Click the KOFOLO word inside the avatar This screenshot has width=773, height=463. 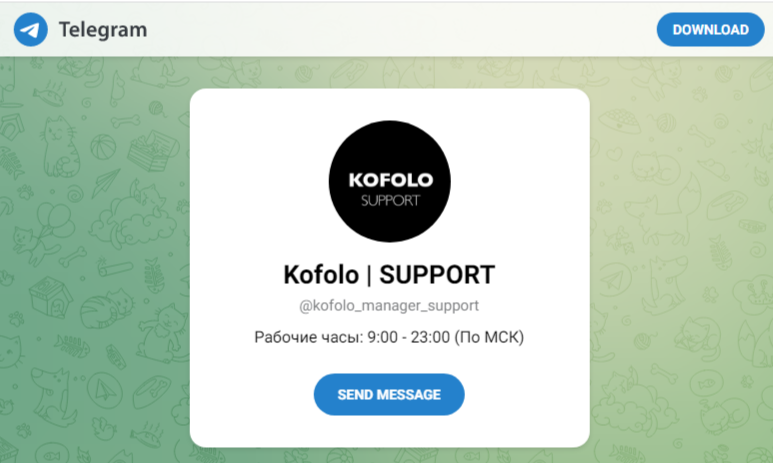click(390, 180)
